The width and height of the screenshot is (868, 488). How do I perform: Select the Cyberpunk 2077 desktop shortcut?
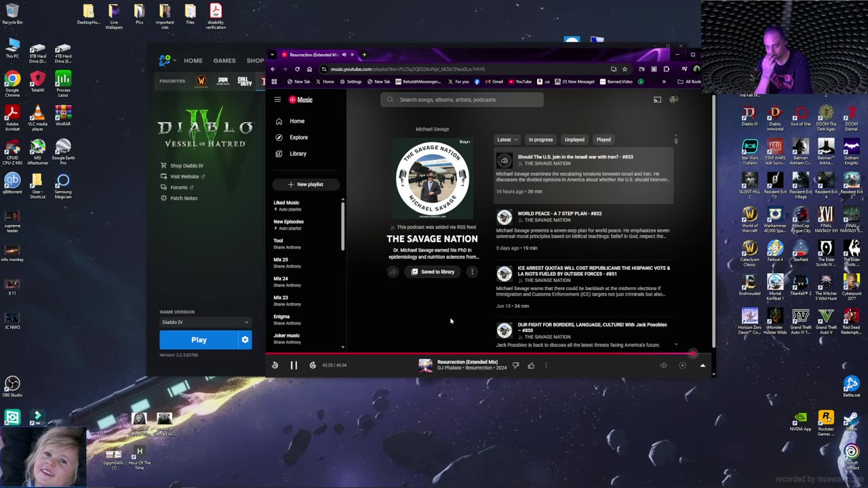852,287
